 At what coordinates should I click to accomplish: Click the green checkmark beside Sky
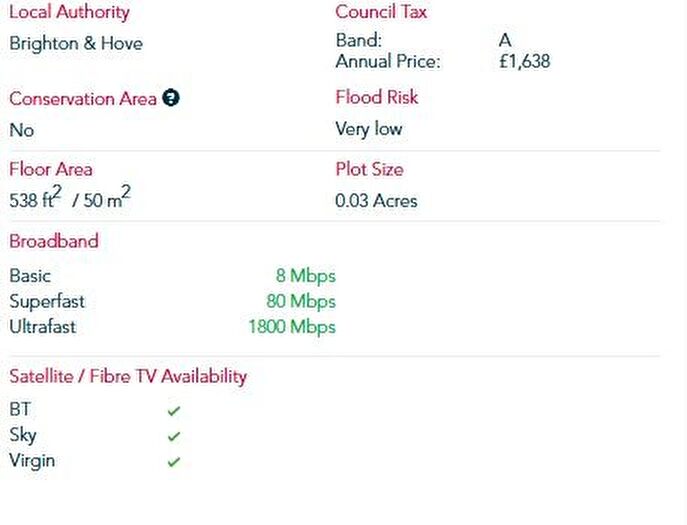[x=174, y=436]
